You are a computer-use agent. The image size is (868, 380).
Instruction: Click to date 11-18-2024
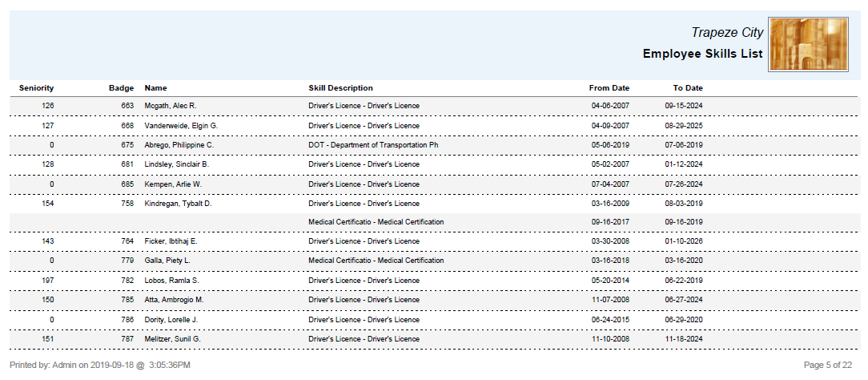pyautogui.click(x=684, y=339)
